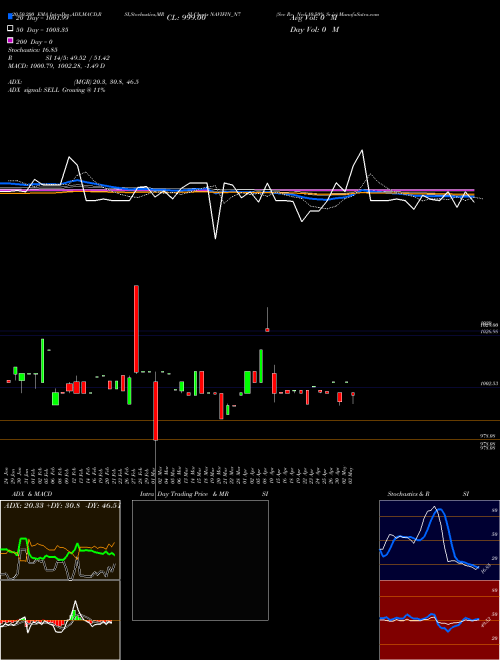Select the MACD values line

coord(56,66)
